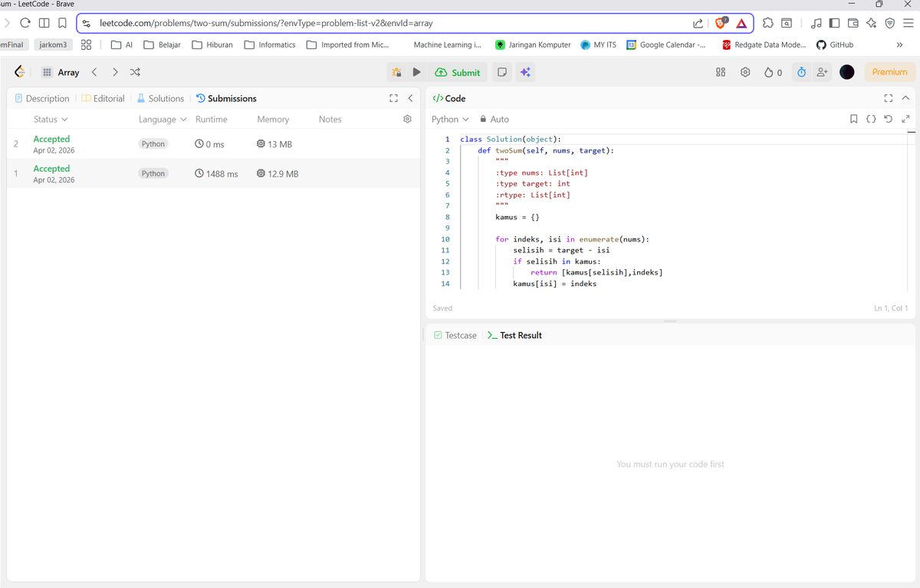920x588 pixels.
Task: Format code with the braces icon
Action: pos(871,119)
